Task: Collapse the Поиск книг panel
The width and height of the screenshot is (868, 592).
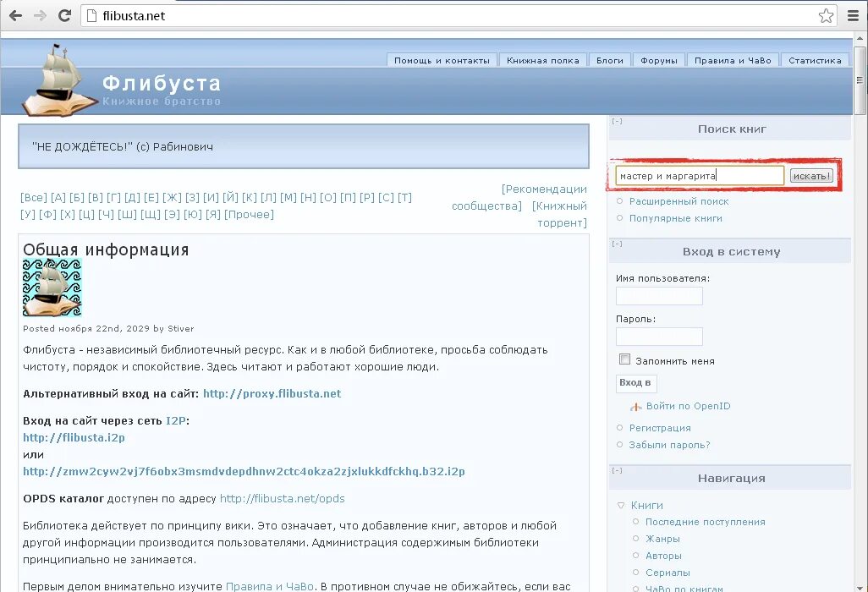Action: (x=618, y=121)
